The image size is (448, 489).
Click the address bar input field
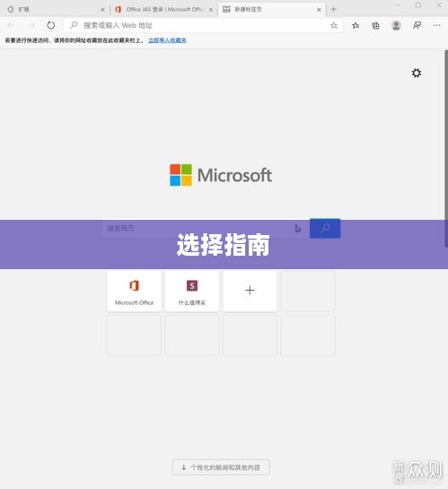pos(203,25)
